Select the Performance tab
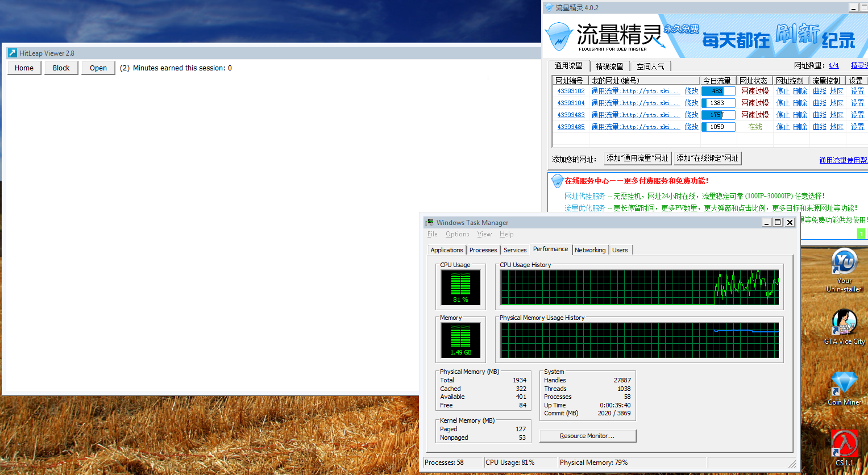 [x=551, y=249]
